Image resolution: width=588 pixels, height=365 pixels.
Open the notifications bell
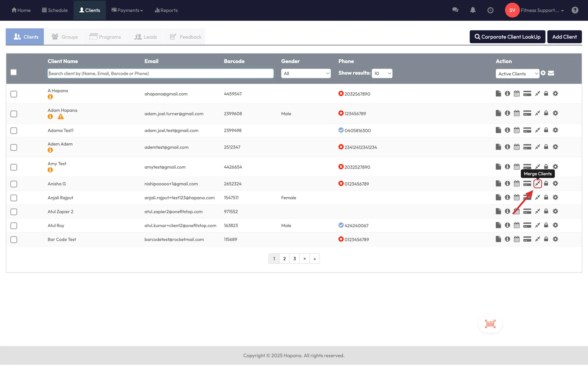pos(473,10)
